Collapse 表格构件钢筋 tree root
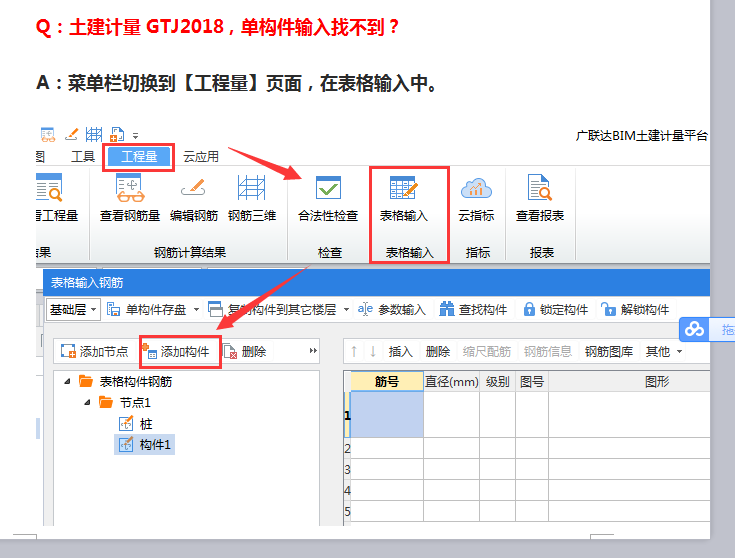Screen dimensions: 735x558 coord(68,382)
